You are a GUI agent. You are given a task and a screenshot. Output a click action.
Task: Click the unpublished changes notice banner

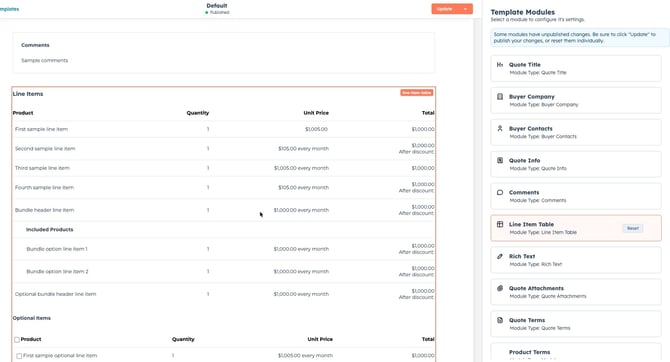(x=579, y=38)
